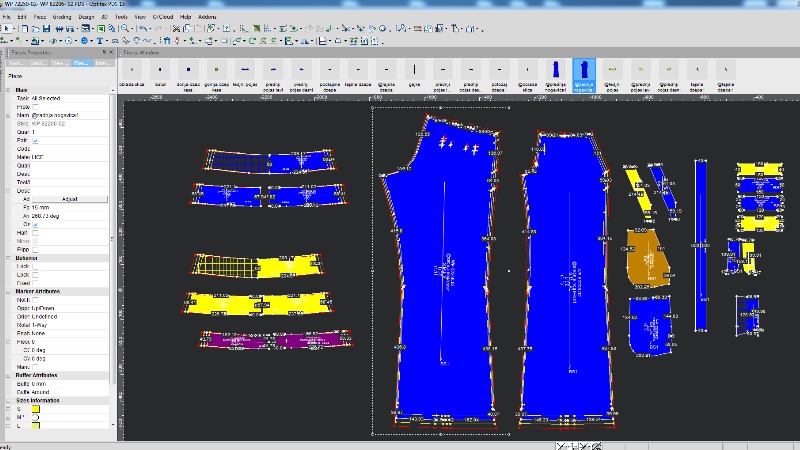This screenshot has height=450, width=800.
Task: Click the yellow swatch for size S
Action: 35,409
